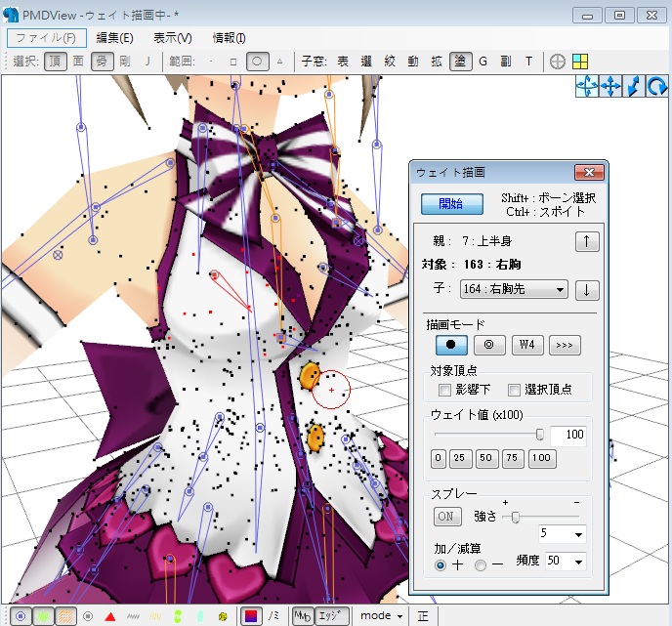Click the diagonal zoom arrow view icon
The height and width of the screenshot is (626, 672).
(633, 86)
